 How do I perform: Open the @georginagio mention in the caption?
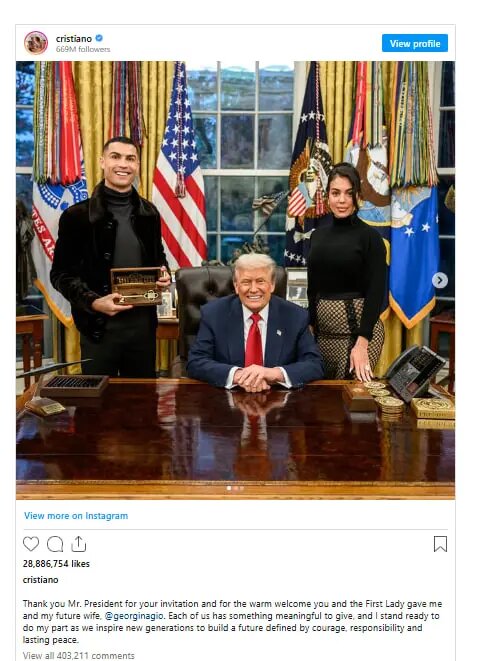[x=134, y=616]
